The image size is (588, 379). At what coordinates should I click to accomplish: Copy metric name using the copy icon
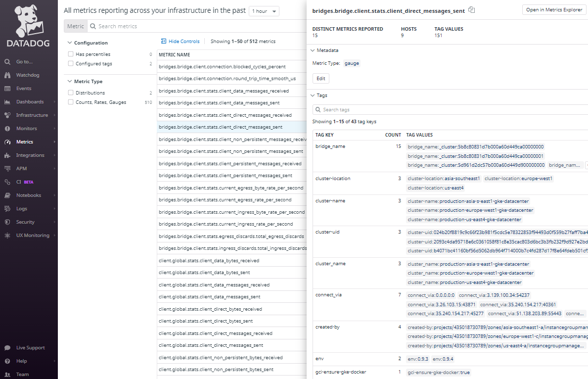click(x=471, y=10)
